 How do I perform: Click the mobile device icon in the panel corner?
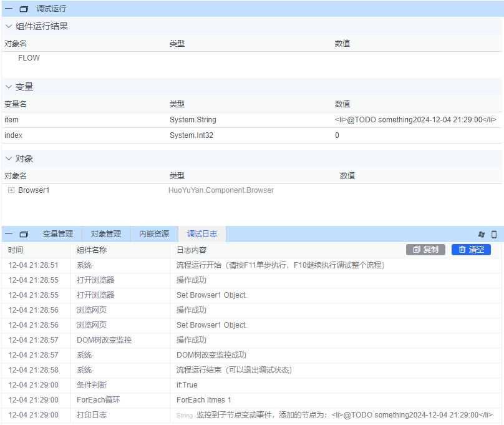point(494,235)
